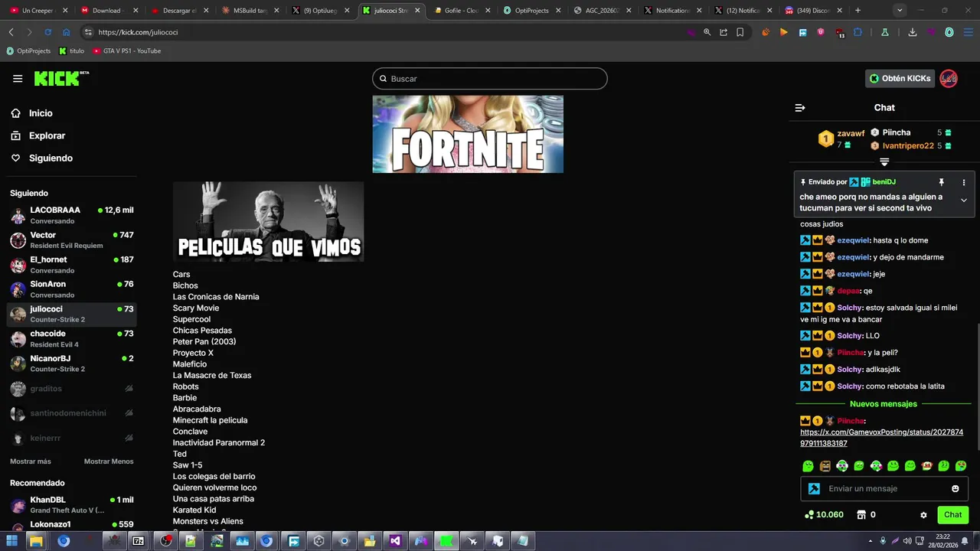Screen dimensions: 980x551
Task: Open a new browser tab with plus
Action: [x=857, y=11]
